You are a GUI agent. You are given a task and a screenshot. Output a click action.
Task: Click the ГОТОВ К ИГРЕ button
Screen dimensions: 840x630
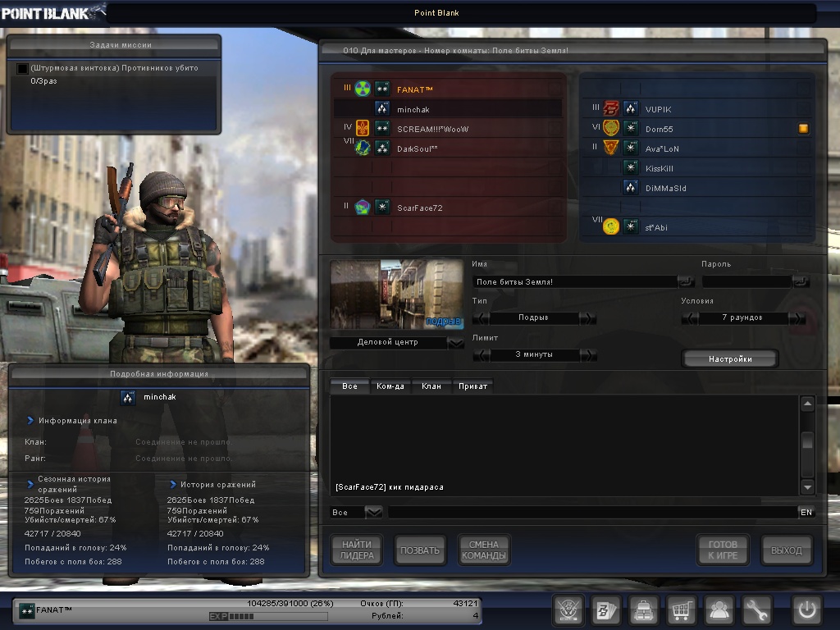coord(723,550)
